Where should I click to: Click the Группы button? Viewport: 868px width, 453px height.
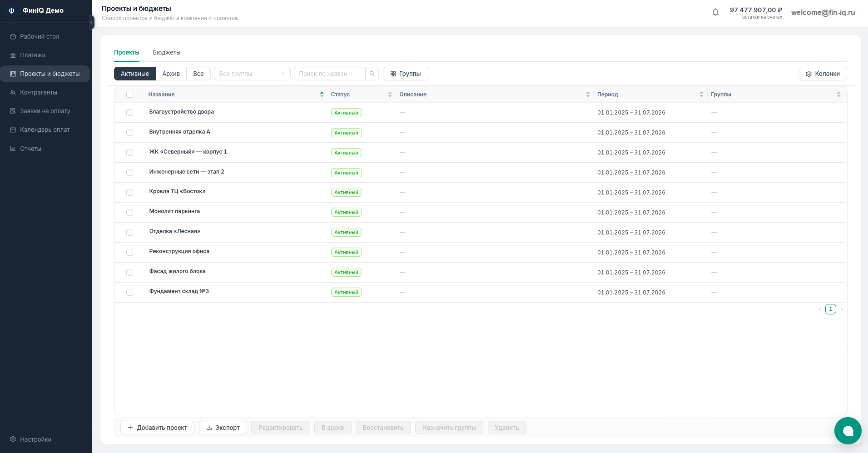(x=406, y=74)
